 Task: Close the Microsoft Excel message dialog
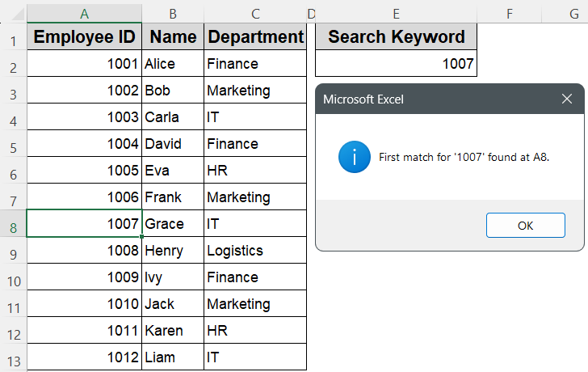[x=567, y=99]
